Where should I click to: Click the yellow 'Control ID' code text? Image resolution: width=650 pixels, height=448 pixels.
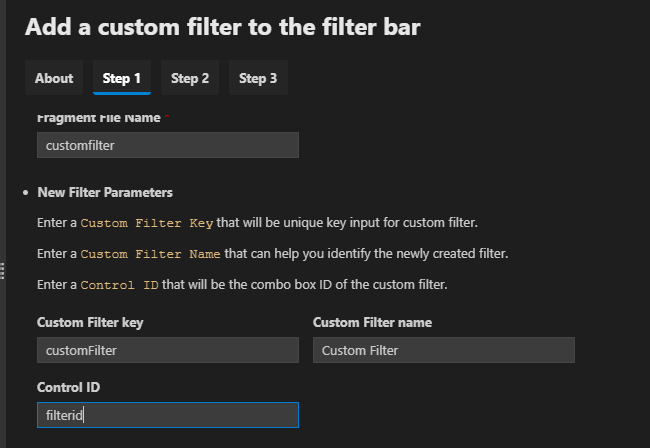(119, 285)
